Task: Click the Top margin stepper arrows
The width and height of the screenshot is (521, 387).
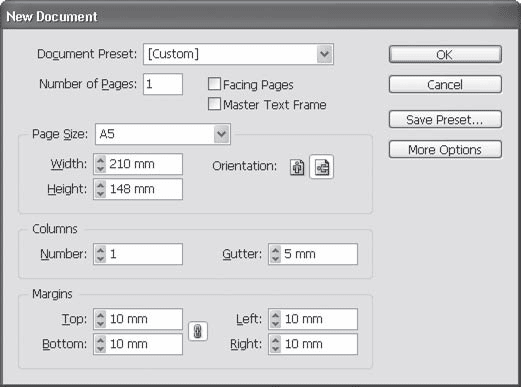Action: click(100, 319)
